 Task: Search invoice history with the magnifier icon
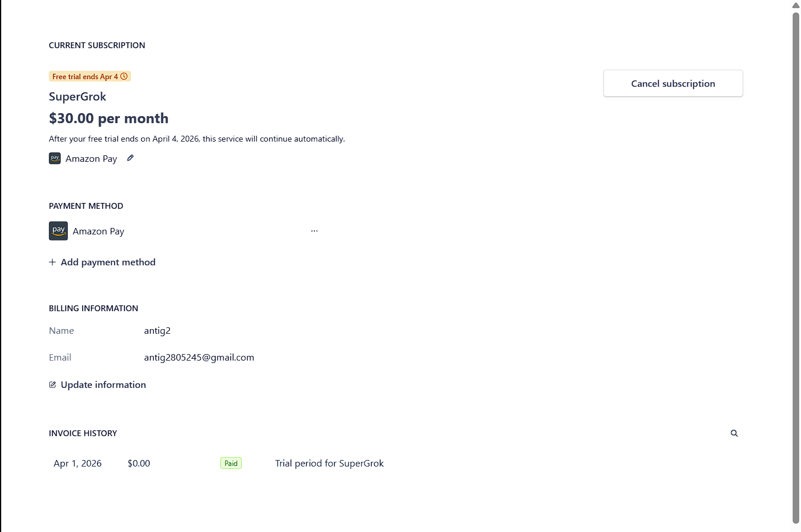[734, 433]
